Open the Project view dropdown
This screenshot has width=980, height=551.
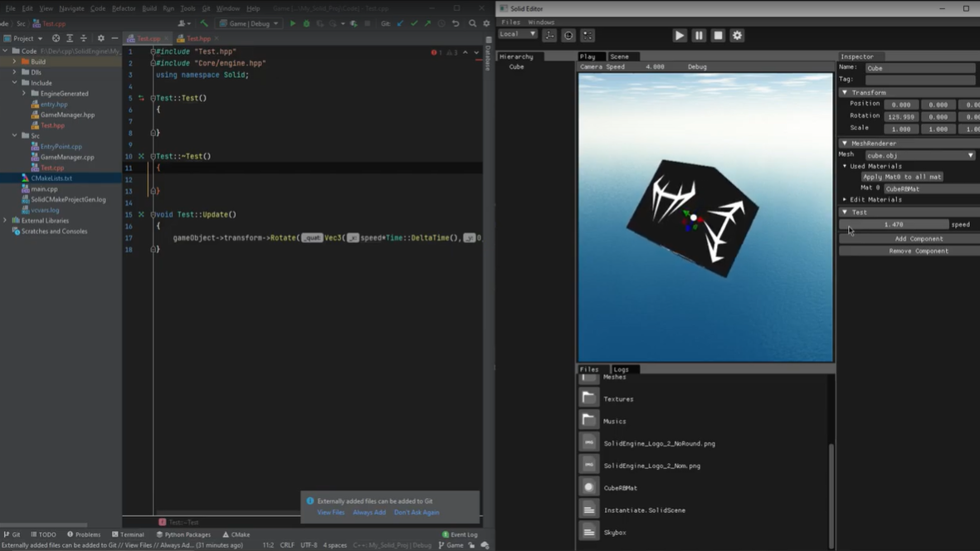[x=24, y=38]
